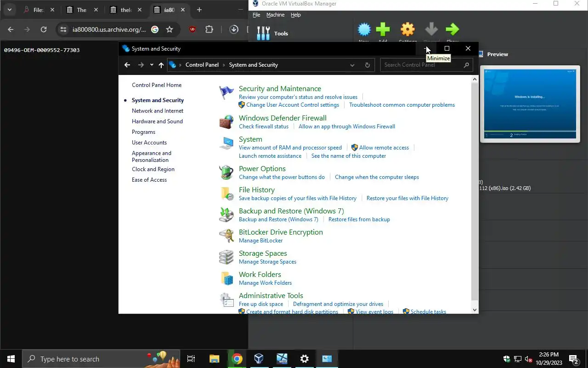Open Change when the computer sleeps

point(377,177)
